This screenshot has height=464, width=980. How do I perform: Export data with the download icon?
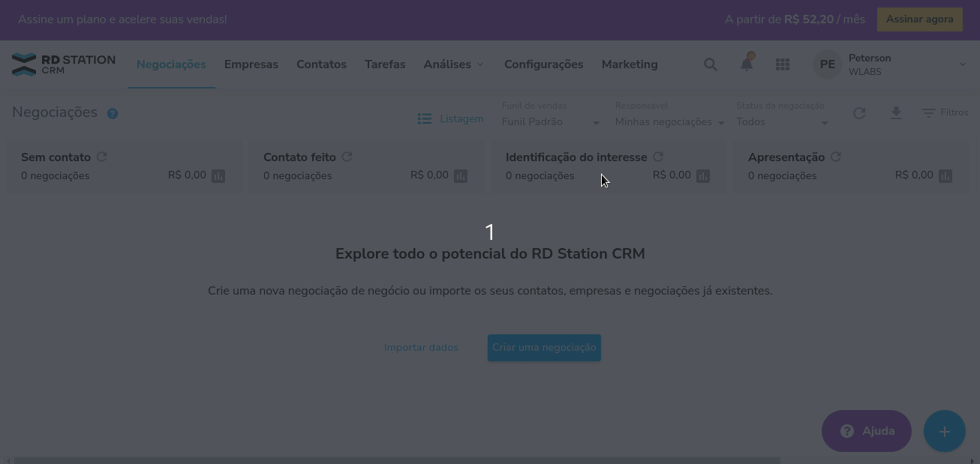pos(896,112)
